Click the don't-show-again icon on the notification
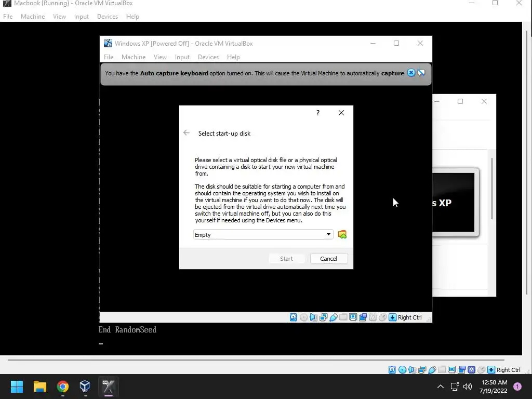Viewport: 532px width, 399px height. tap(421, 73)
